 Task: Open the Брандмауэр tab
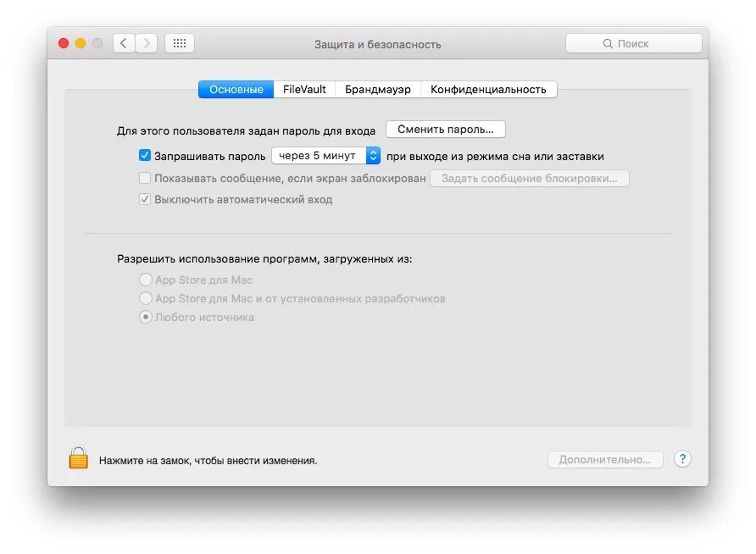click(x=377, y=89)
